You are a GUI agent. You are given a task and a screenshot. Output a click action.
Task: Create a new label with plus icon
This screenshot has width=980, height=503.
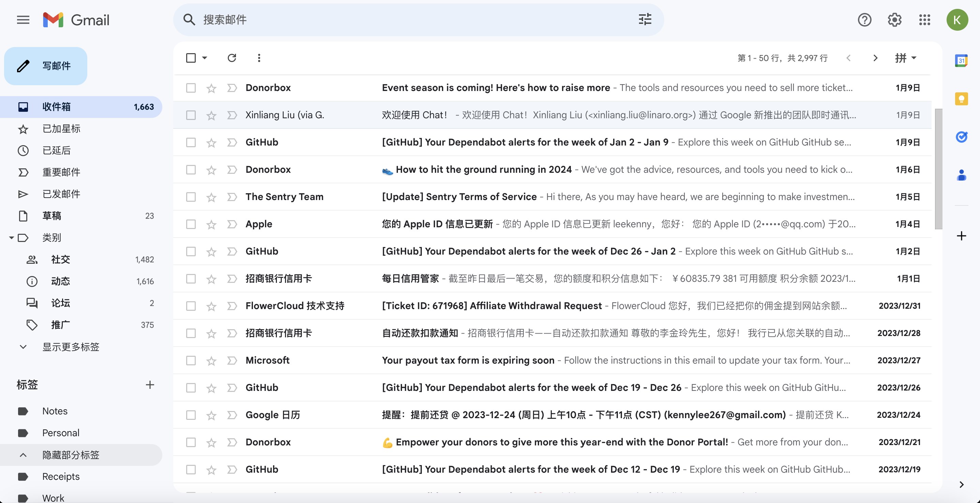150,385
